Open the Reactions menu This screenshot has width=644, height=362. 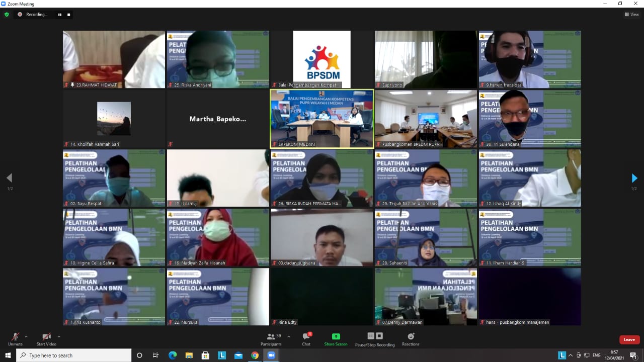411,339
